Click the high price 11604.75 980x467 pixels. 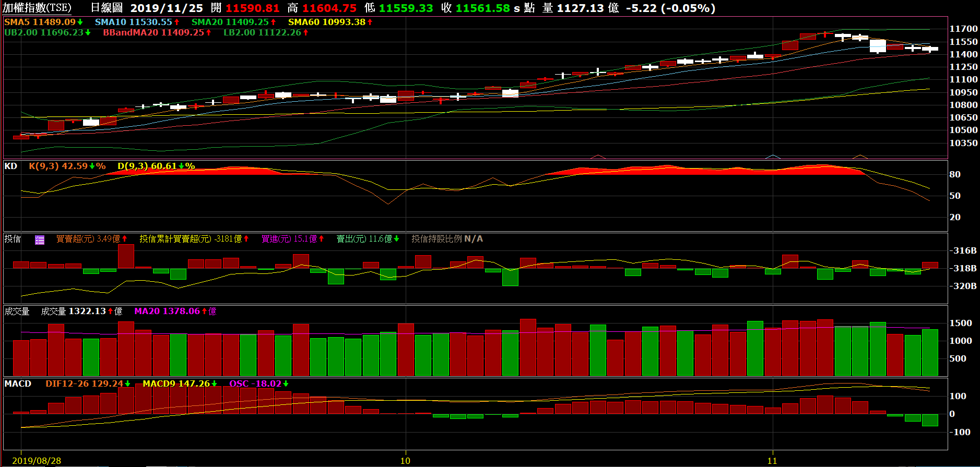click(x=329, y=8)
